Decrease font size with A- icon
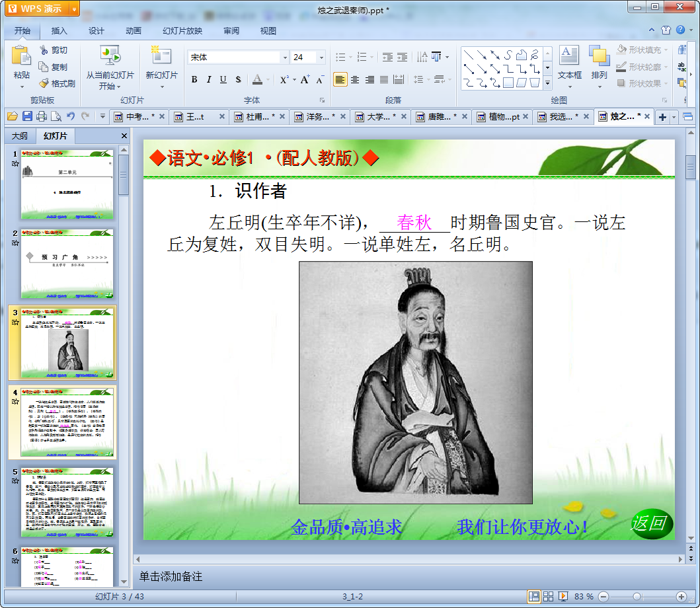This screenshot has height=608, width=700. [320, 80]
